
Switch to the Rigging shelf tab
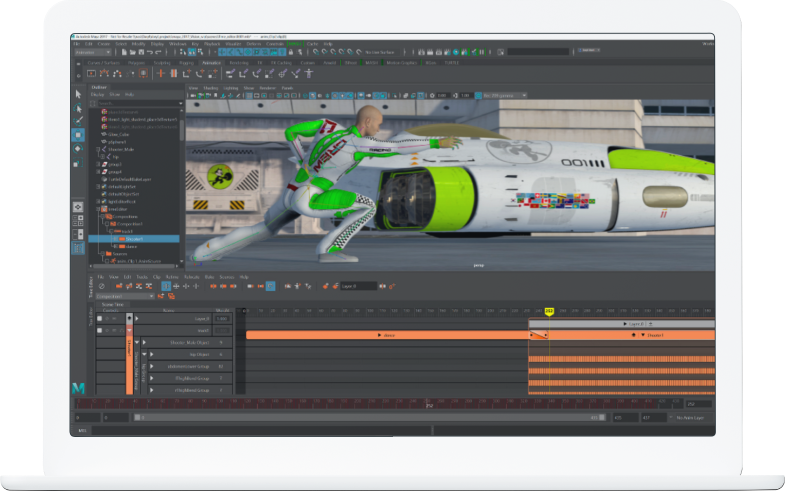pos(186,62)
